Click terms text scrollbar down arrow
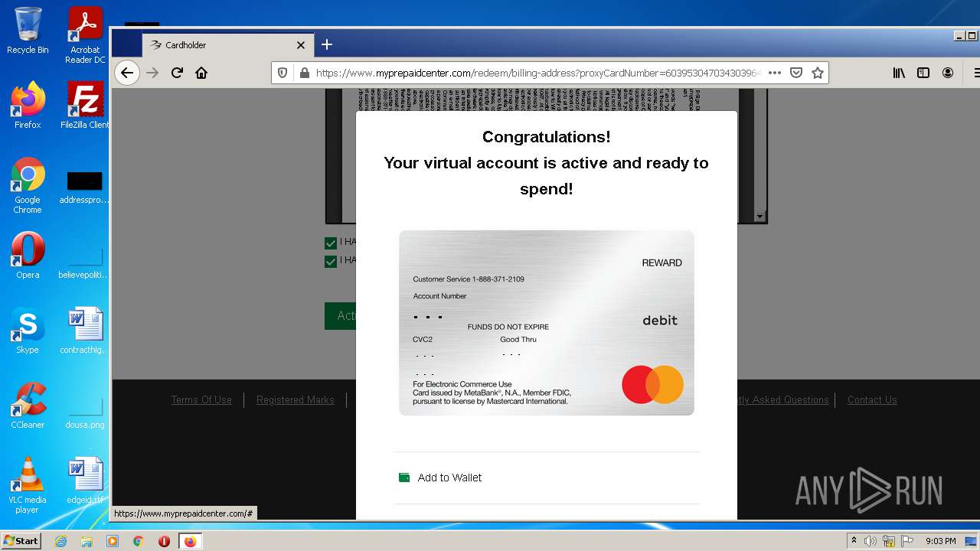The image size is (980, 551). point(759,217)
